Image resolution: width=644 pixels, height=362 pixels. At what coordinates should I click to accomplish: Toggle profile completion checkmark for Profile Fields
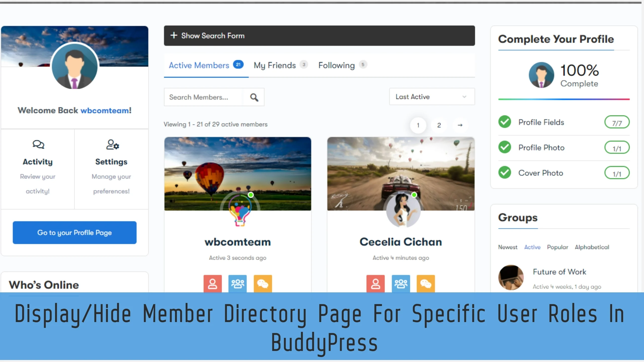coord(505,122)
